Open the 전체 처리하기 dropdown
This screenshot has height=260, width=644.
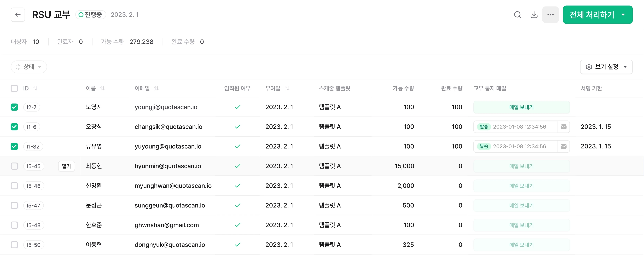(x=623, y=14)
